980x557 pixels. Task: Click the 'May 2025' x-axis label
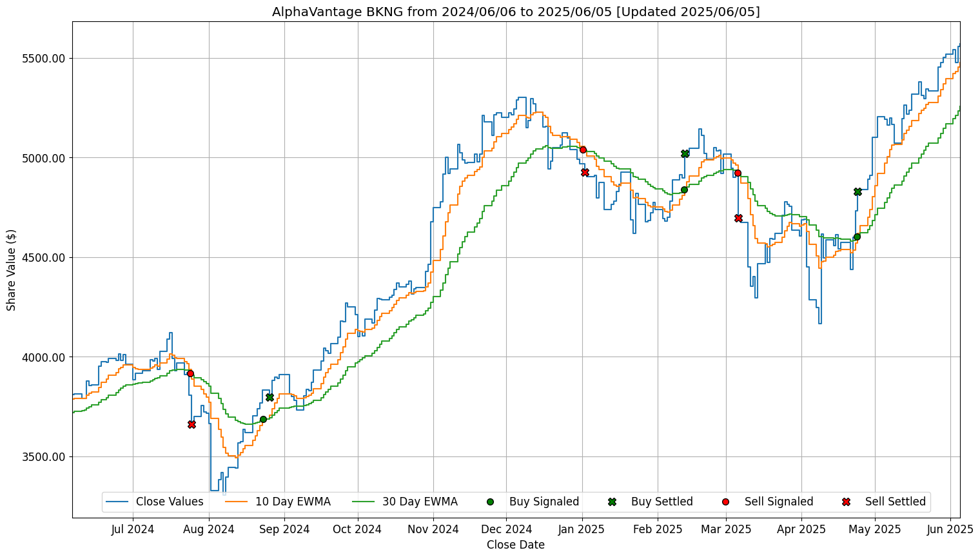875,529
